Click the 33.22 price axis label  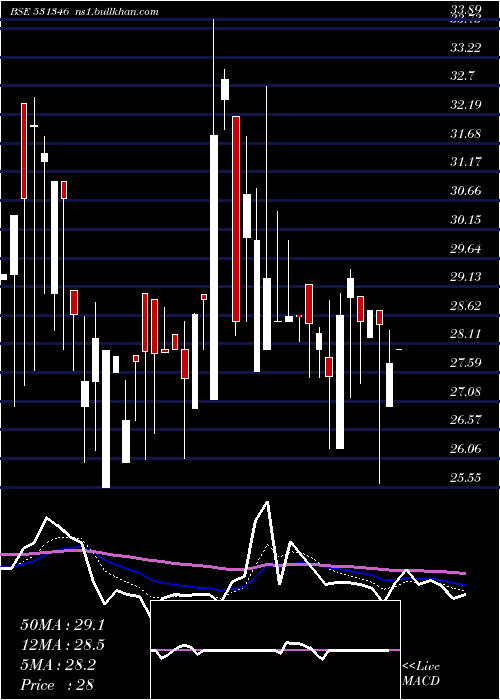[466, 48]
